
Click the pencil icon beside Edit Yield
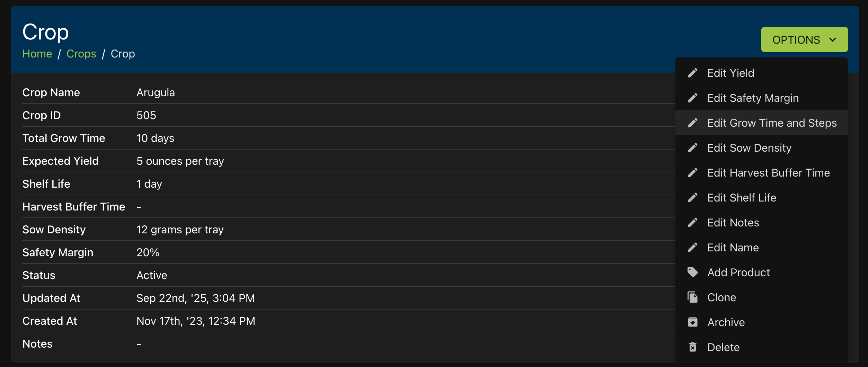[x=692, y=73]
